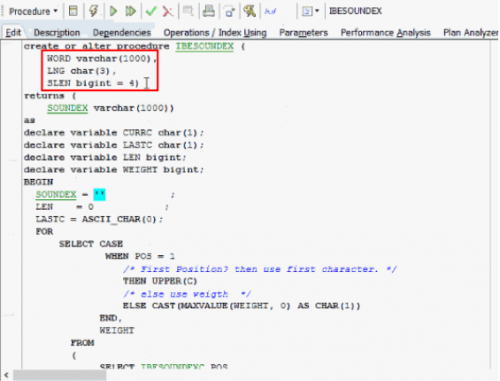Expand the window list dropdown arrow

click(x=317, y=11)
